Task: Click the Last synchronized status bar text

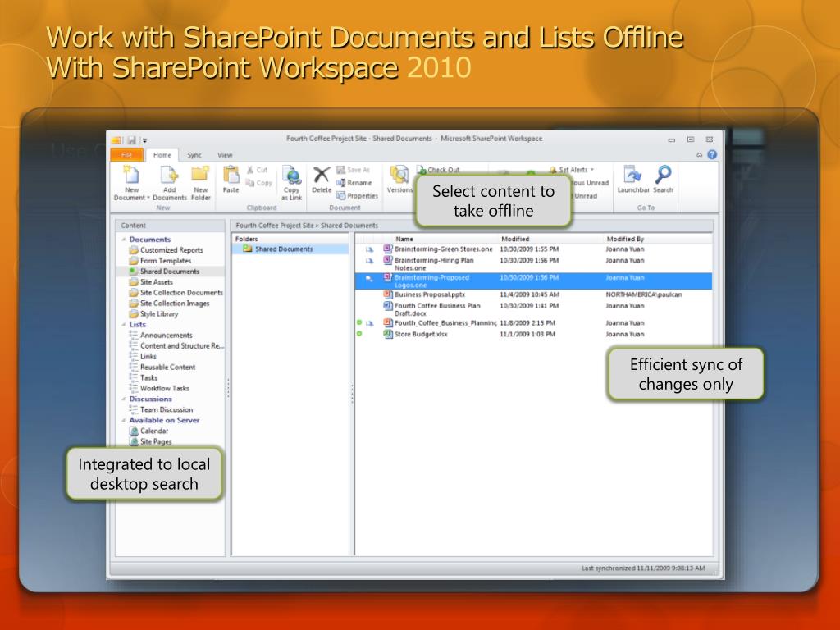Action: 643,568
